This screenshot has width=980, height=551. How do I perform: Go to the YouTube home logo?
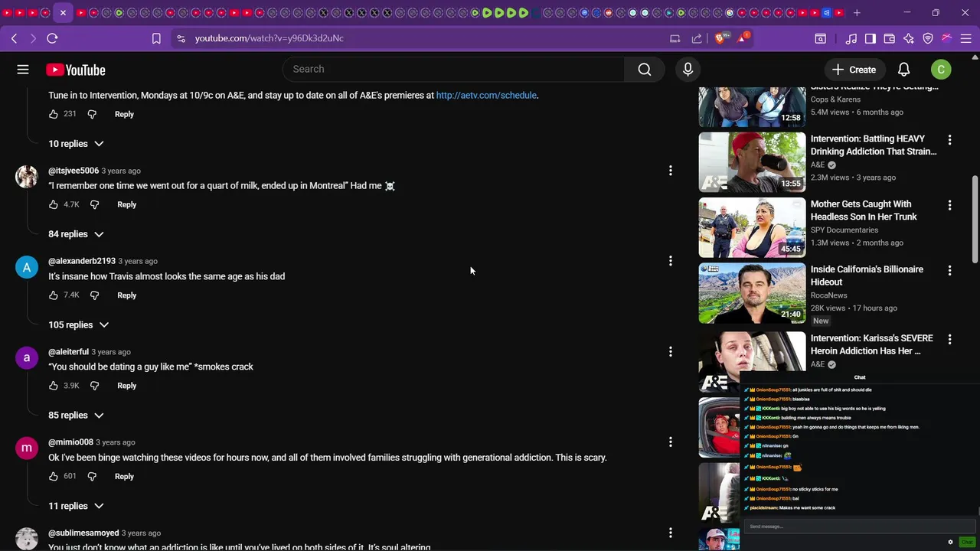pyautogui.click(x=75, y=70)
